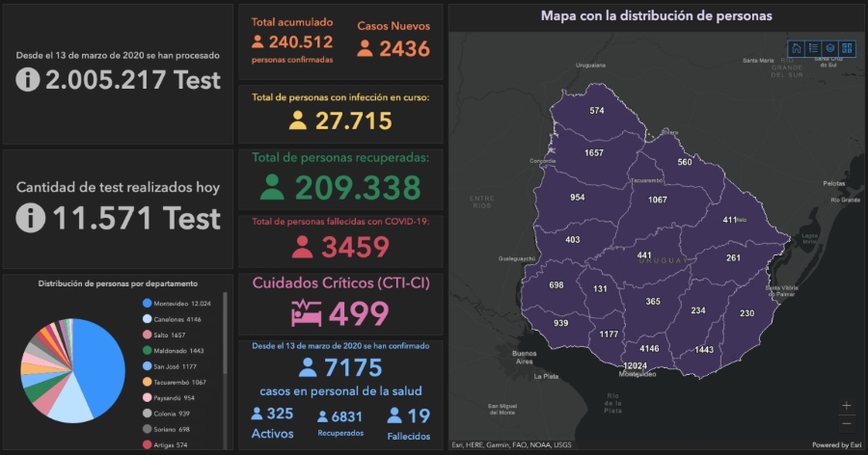This screenshot has width=868, height=455.
Task: Open the map layers icon
Action: (829, 47)
